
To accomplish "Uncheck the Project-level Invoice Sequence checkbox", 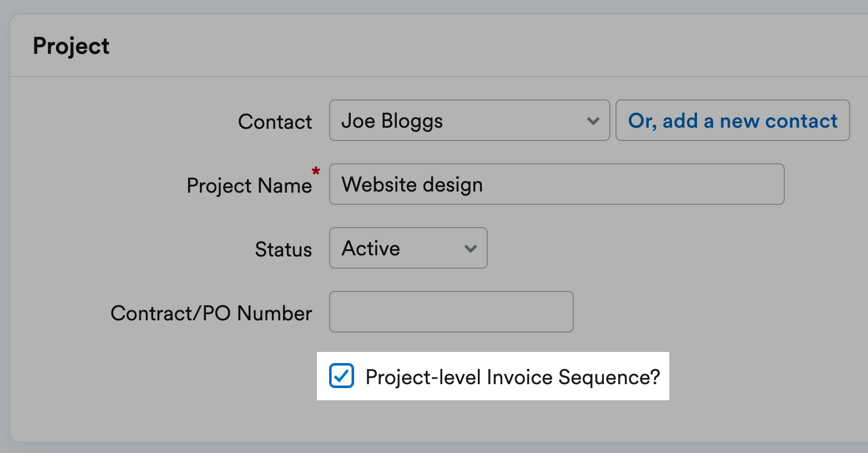I will (341, 376).
